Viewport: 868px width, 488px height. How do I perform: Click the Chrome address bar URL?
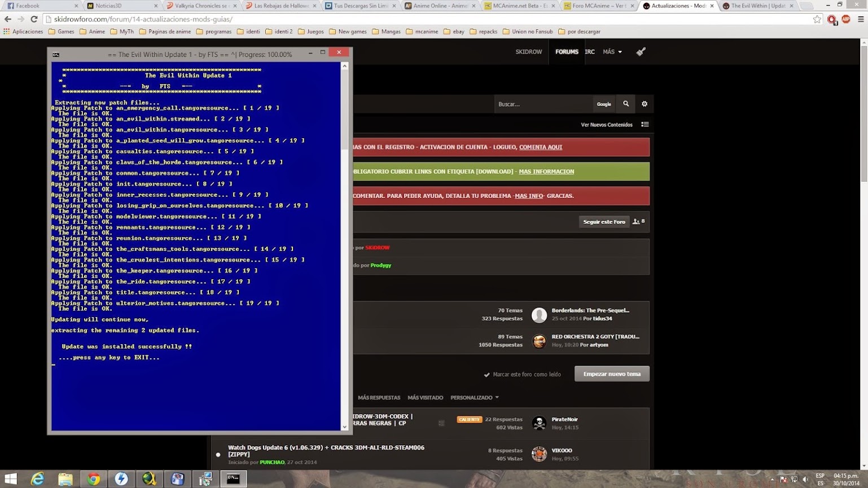coord(143,19)
